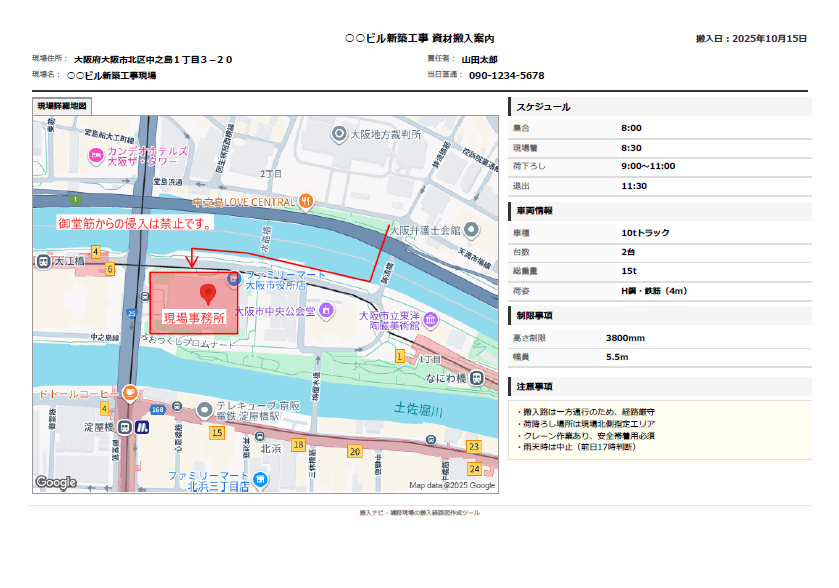Select the スケジュール section header
Image resolution: width=839 pixels, height=588 pixels.
[544, 107]
